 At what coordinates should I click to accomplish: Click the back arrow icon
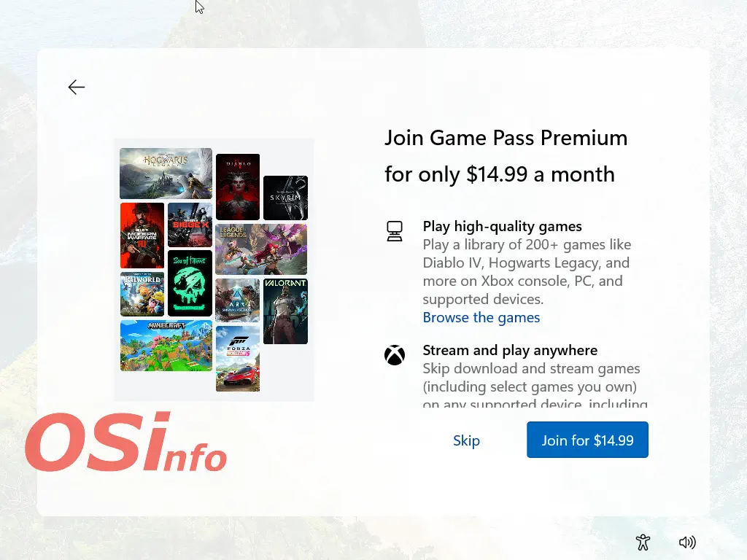(77, 87)
